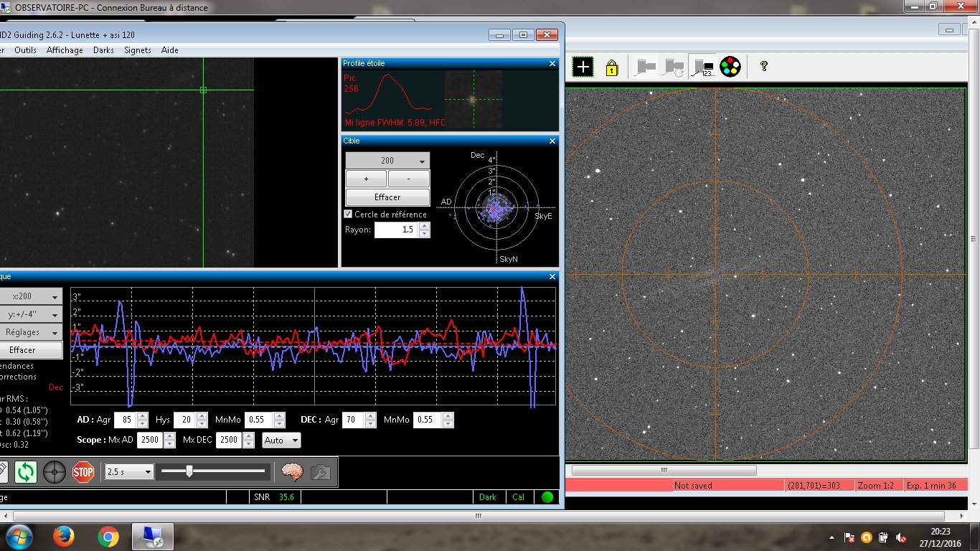Open the Affichage menu
This screenshot has height=551, width=980.
coord(65,50)
